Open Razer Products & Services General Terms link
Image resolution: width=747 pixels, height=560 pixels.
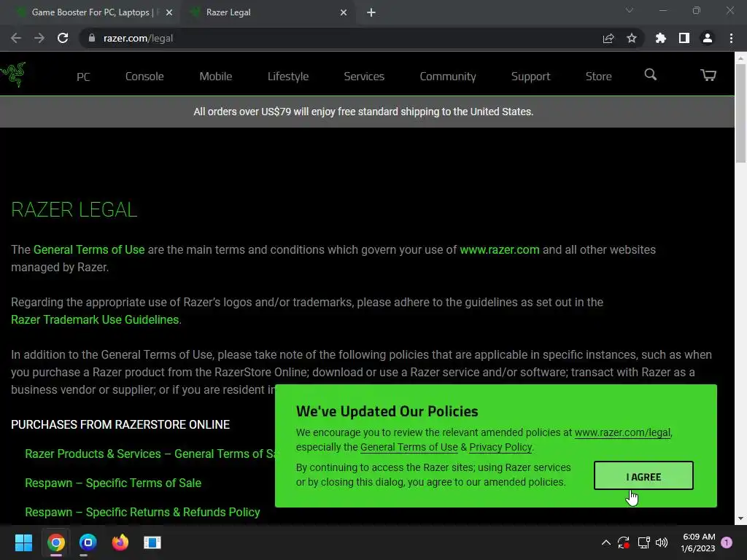(150, 454)
